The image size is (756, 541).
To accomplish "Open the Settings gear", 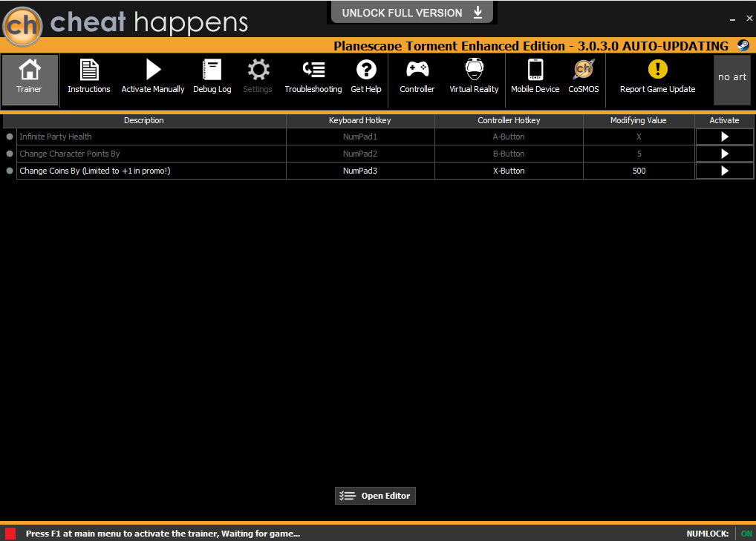I will coord(258,77).
